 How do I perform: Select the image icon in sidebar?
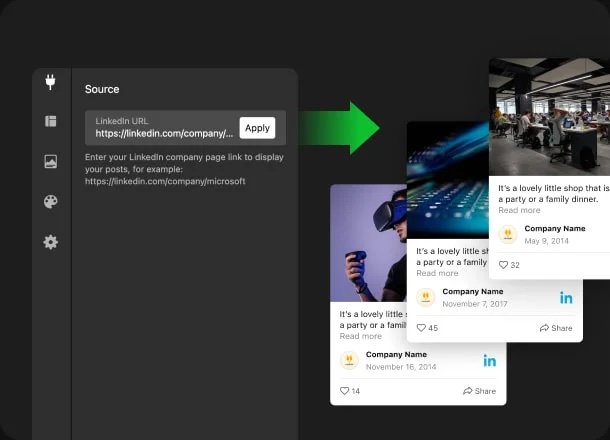[51, 162]
